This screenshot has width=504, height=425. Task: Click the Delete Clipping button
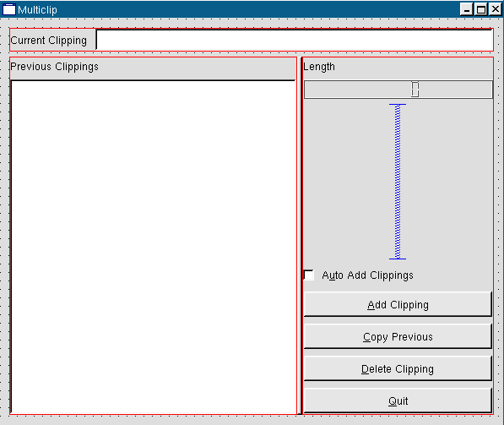point(398,368)
